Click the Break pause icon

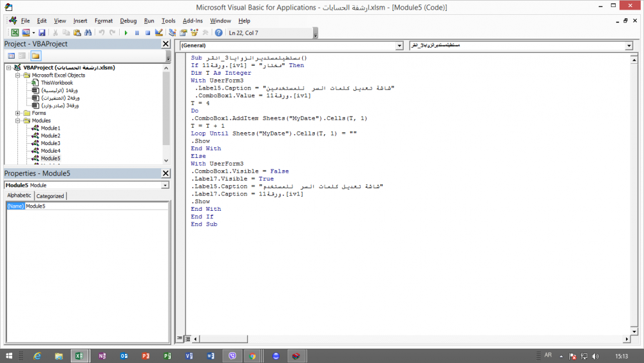click(x=137, y=33)
